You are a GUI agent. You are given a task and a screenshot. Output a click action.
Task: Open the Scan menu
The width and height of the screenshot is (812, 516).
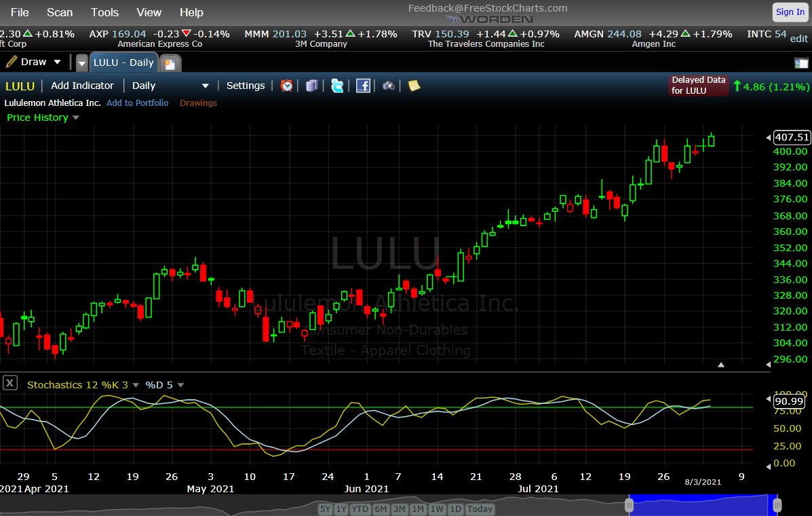click(x=60, y=12)
